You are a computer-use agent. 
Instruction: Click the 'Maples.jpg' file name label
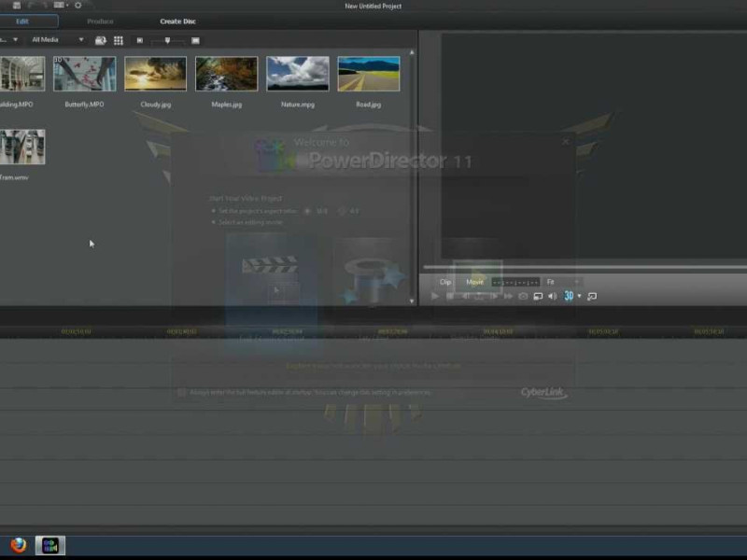(x=226, y=105)
